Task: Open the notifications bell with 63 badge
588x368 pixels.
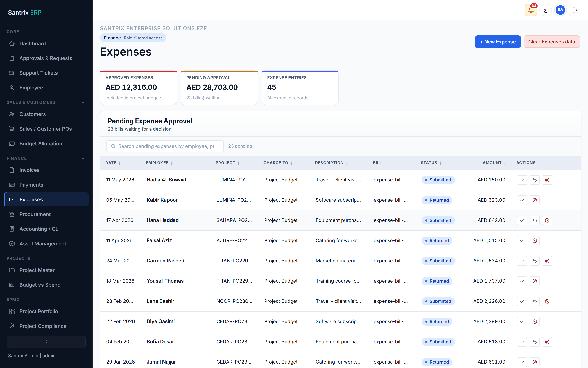Action: [x=531, y=10]
